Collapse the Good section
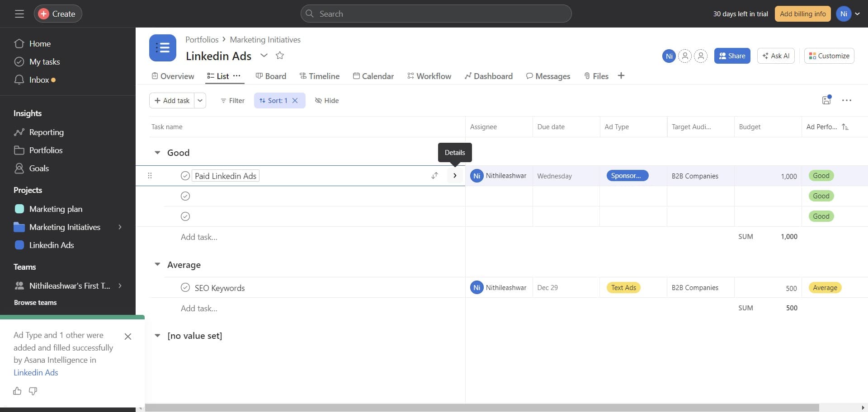Image resolution: width=868 pixels, height=412 pixels. point(157,152)
